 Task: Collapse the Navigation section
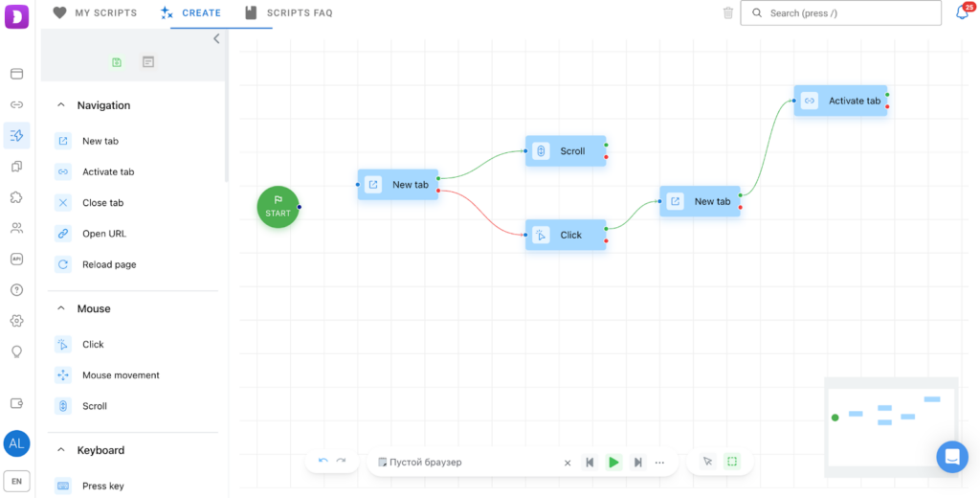pos(62,105)
